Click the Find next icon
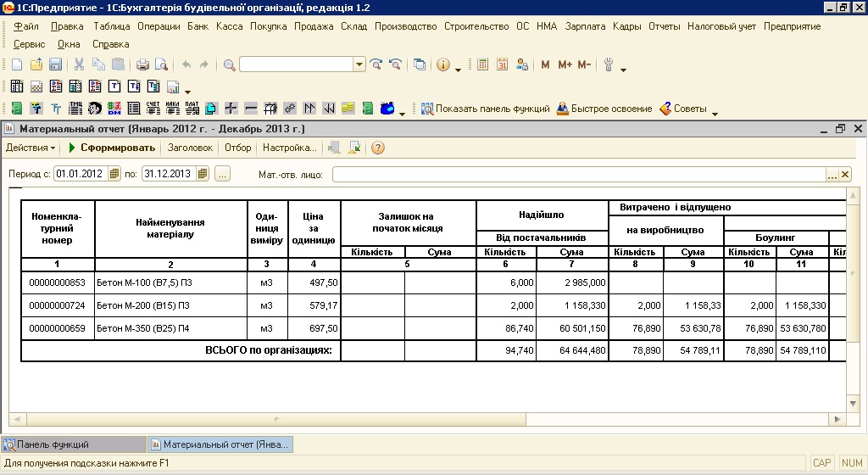Image resolution: width=868 pixels, height=475 pixels. (376, 64)
